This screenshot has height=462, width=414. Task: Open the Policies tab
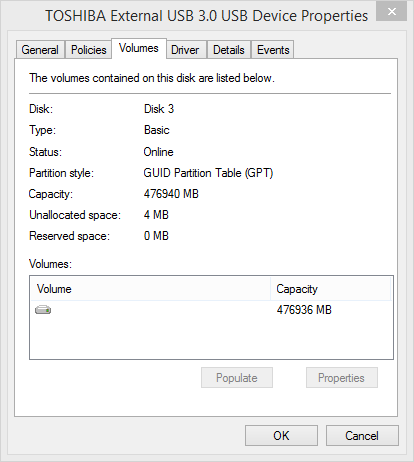click(x=88, y=50)
